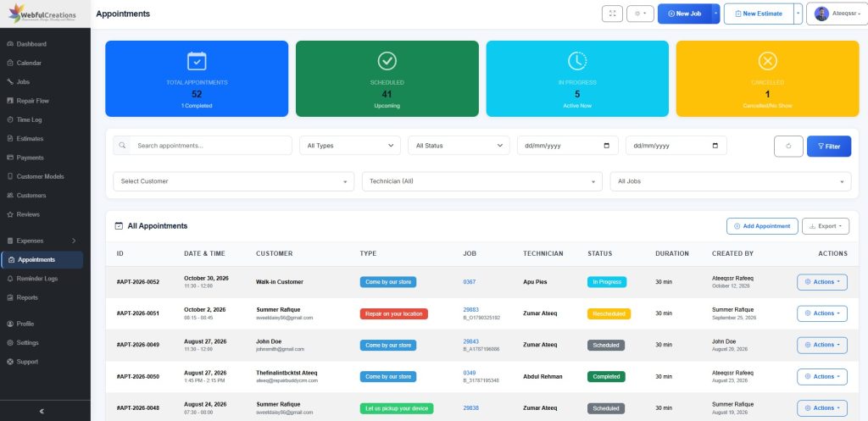Open the gear settings dropdown in header
868x421 pixels.
coord(640,14)
